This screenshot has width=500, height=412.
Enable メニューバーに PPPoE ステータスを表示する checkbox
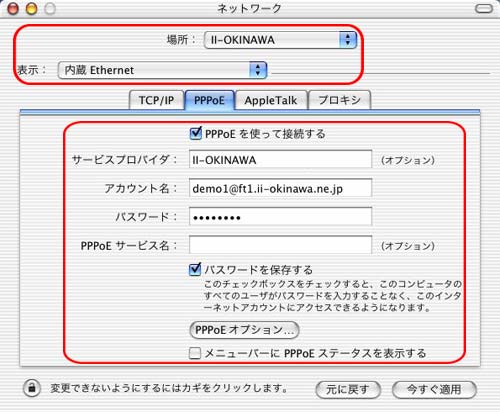point(195,353)
